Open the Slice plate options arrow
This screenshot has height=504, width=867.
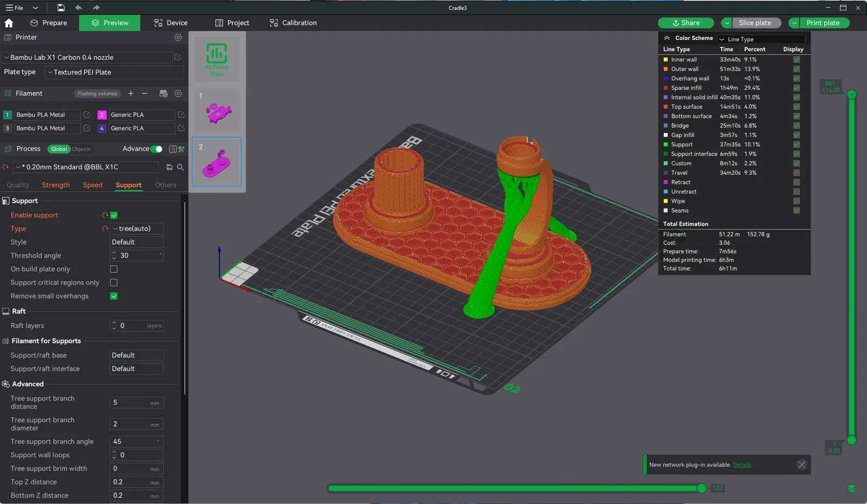pos(727,23)
